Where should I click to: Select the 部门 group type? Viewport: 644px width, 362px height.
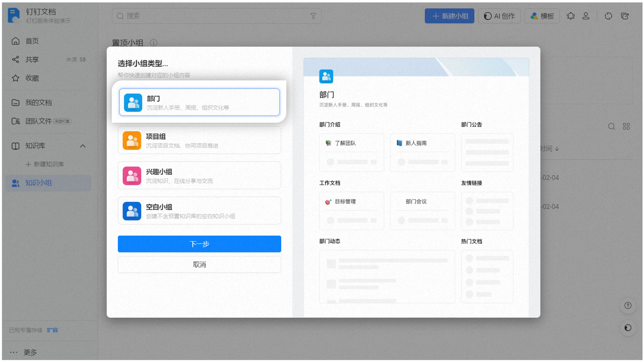199,102
